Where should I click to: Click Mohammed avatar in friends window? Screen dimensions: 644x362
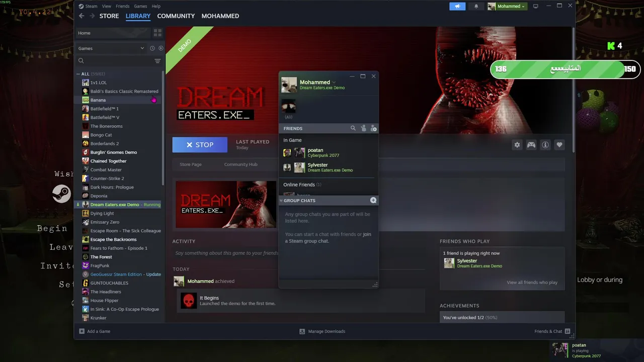pos(289,85)
